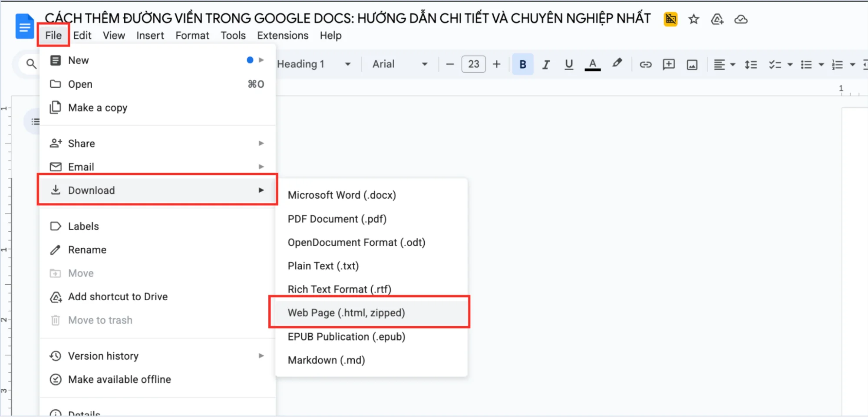Download as EPUB Publication (.epub)

point(371,337)
